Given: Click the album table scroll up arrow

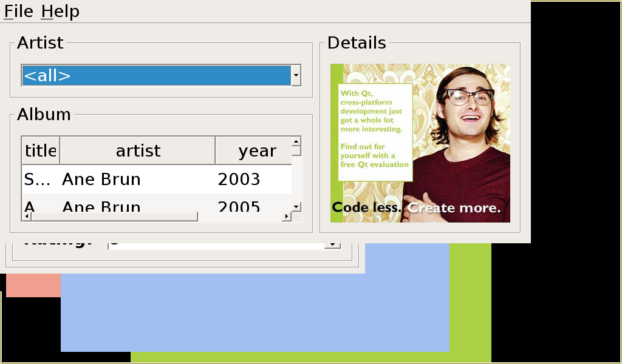Looking at the screenshot, I should coord(296,142).
